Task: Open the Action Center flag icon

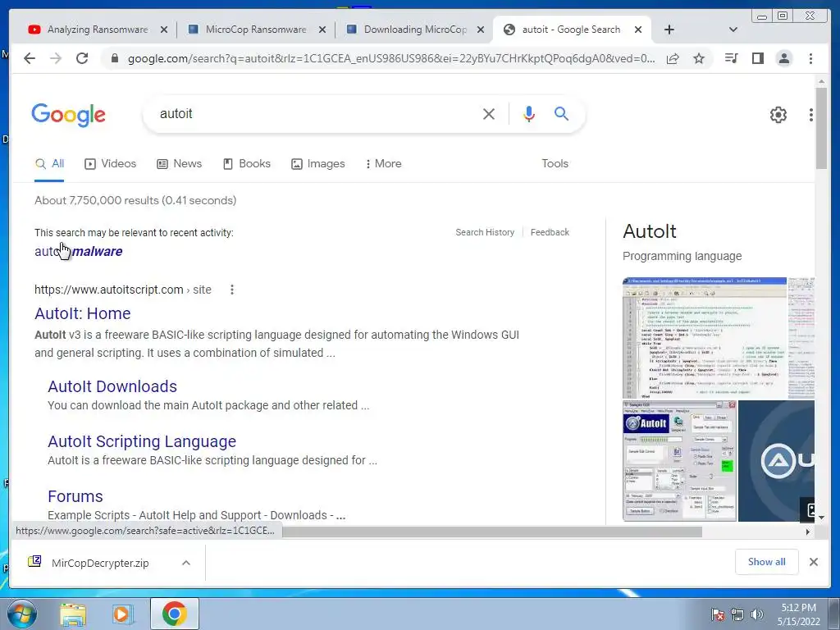Action: (x=718, y=614)
